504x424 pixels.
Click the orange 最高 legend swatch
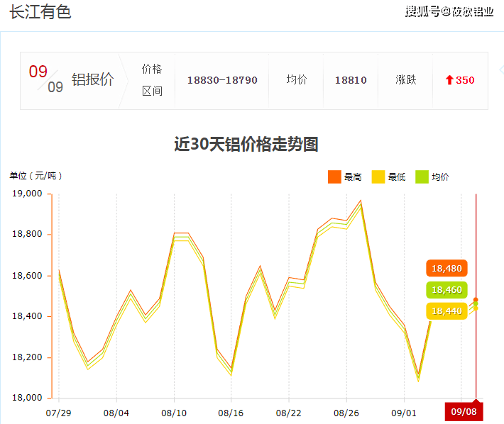point(334,177)
